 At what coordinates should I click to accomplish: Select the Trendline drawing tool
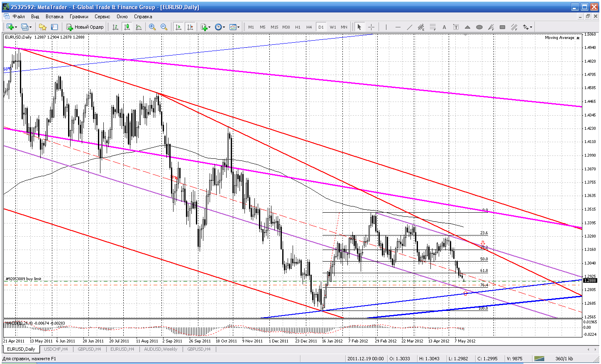410,27
